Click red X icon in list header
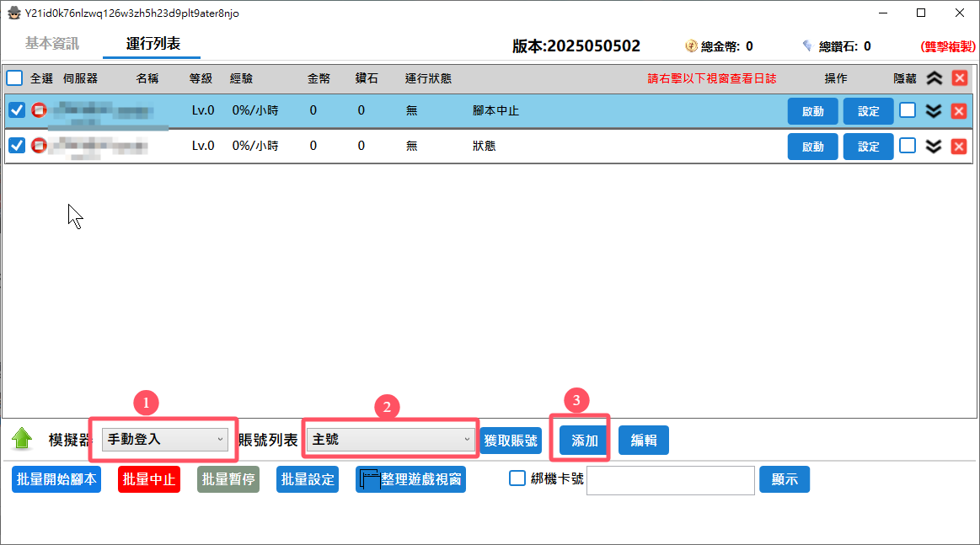 (959, 78)
